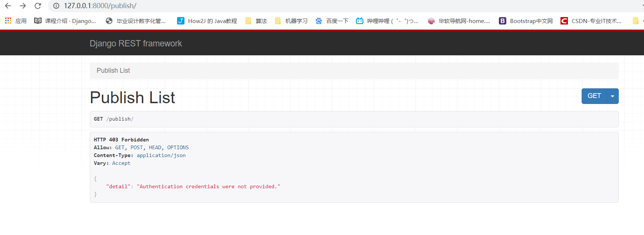Click the Allow: GET, POST, HEAD, OPTIONS header line
This screenshot has height=235, width=644.
click(x=141, y=147)
